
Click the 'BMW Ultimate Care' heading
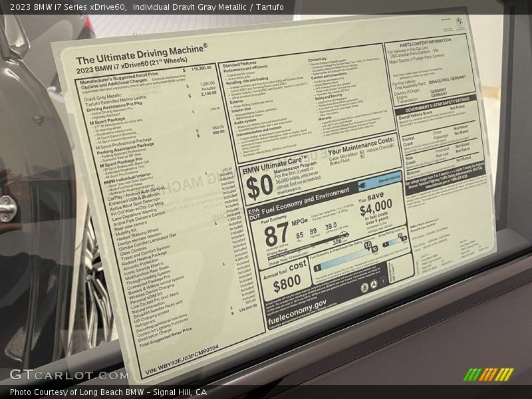(275, 164)
